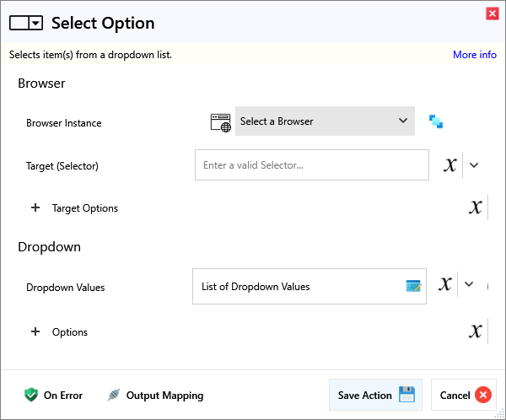This screenshot has height=420, width=506.
Task: Expand the Target Options section
Action: click(x=35, y=207)
